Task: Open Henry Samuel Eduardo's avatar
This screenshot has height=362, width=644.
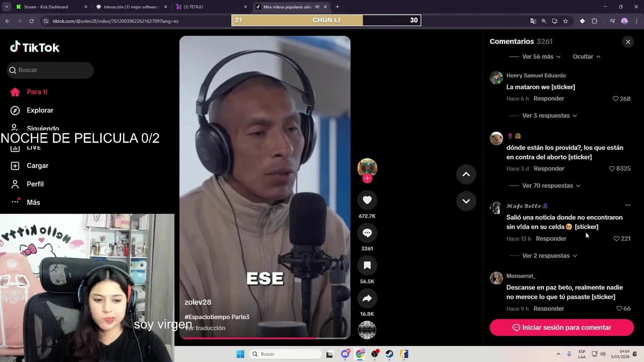Action: click(x=496, y=77)
